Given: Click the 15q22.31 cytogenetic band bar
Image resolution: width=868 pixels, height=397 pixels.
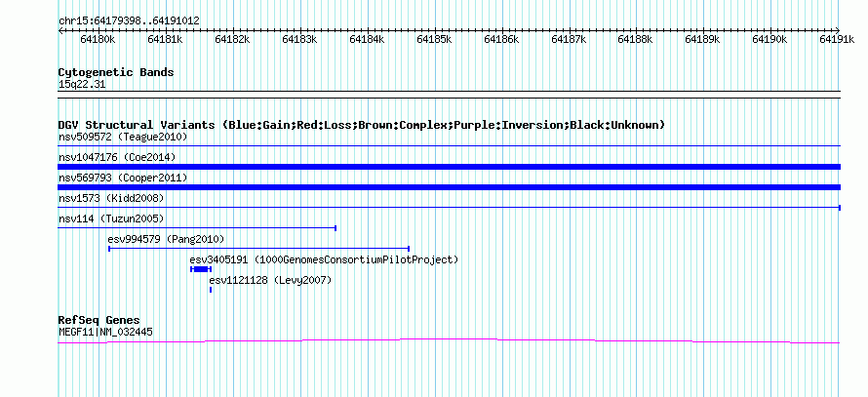Looking at the screenshot, I should pyautogui.click(x=449, y=95).
